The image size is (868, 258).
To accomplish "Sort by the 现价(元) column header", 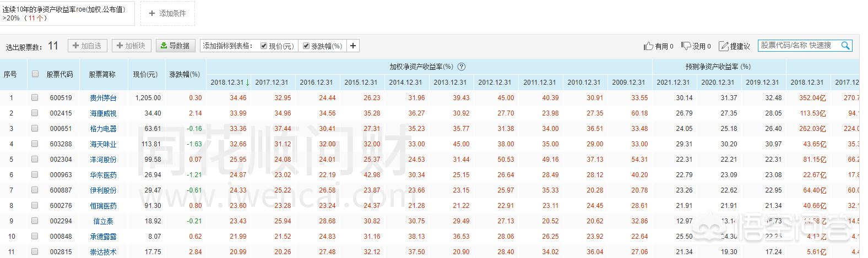I will coord(145,74).
